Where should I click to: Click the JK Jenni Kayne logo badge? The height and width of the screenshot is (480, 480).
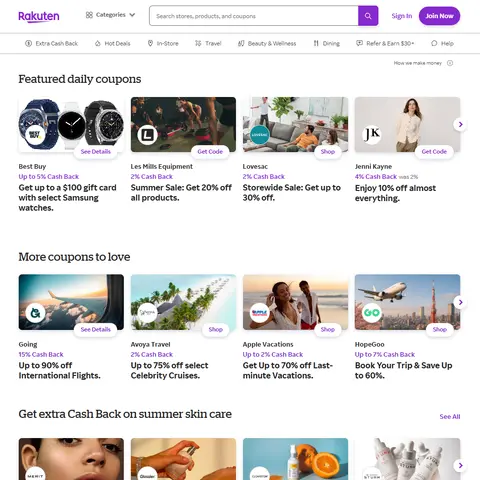[372, 135]
